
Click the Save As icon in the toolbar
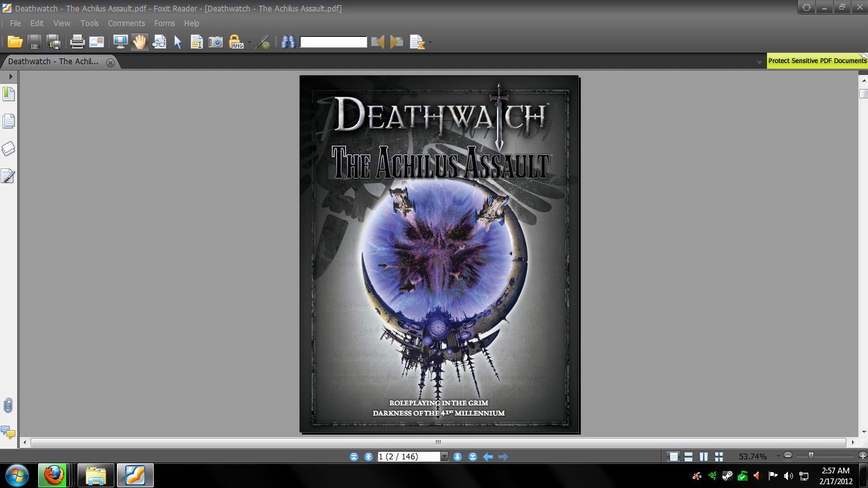[54, 42]
